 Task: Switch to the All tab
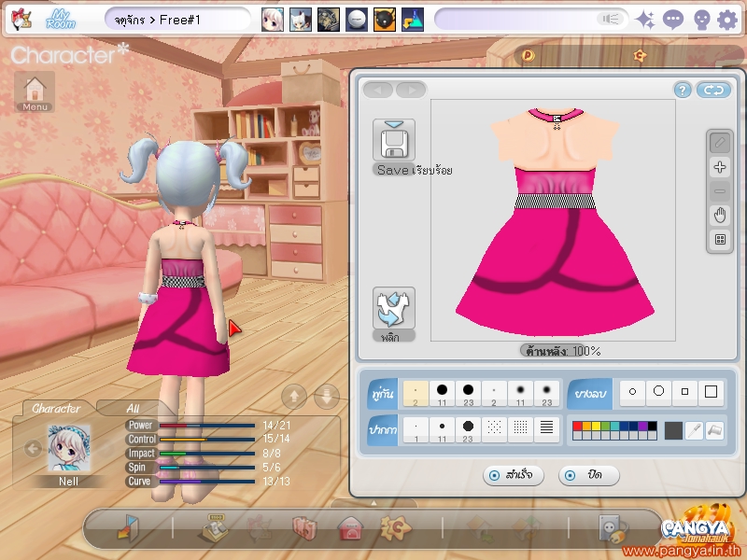point(133,408)
